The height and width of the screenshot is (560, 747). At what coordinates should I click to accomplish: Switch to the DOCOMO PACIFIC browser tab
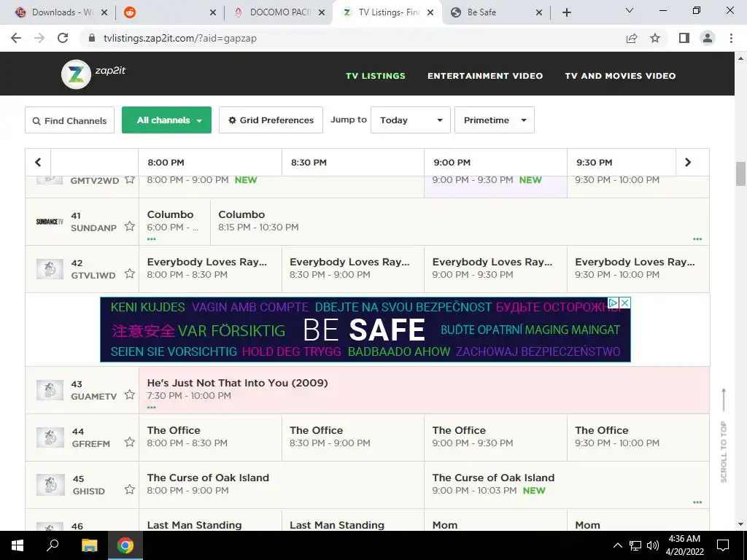click(x=280, y=12)
